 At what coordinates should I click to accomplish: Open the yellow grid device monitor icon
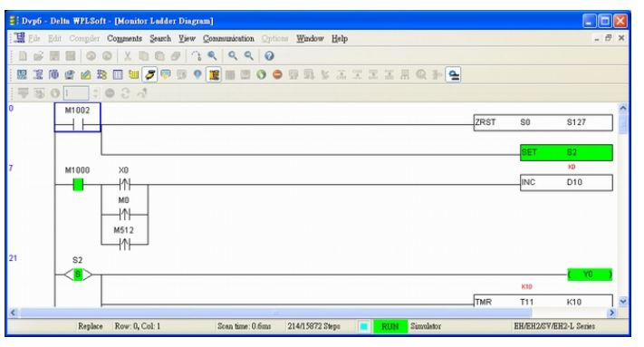(x=134, y=74)
